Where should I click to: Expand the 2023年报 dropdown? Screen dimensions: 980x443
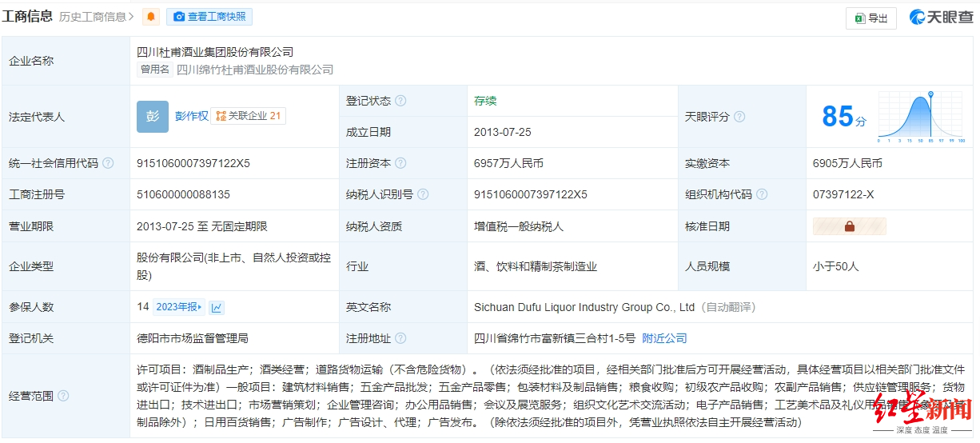(180, 307)
